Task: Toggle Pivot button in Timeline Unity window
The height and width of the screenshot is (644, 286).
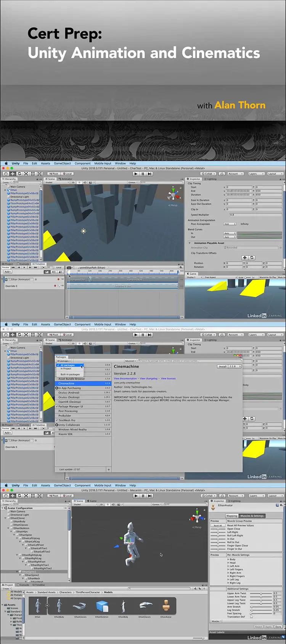Action: [x=54, y=174]
